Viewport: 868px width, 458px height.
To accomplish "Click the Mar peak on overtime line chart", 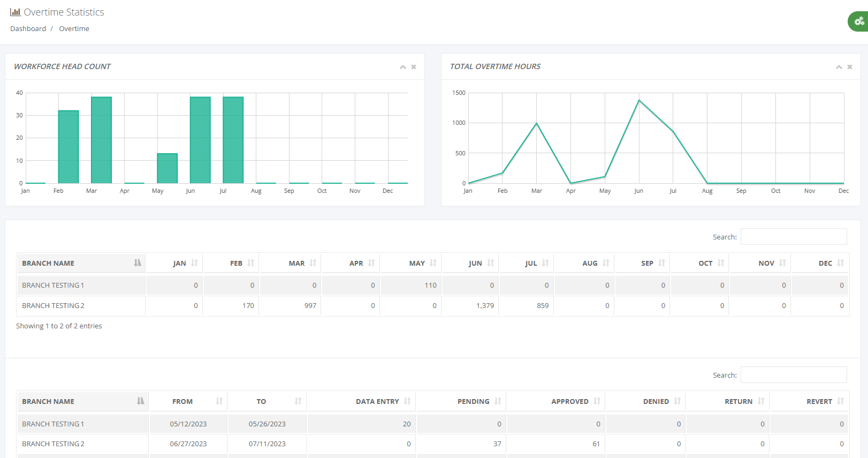I will pyautogui.click(x=537, y=123).
